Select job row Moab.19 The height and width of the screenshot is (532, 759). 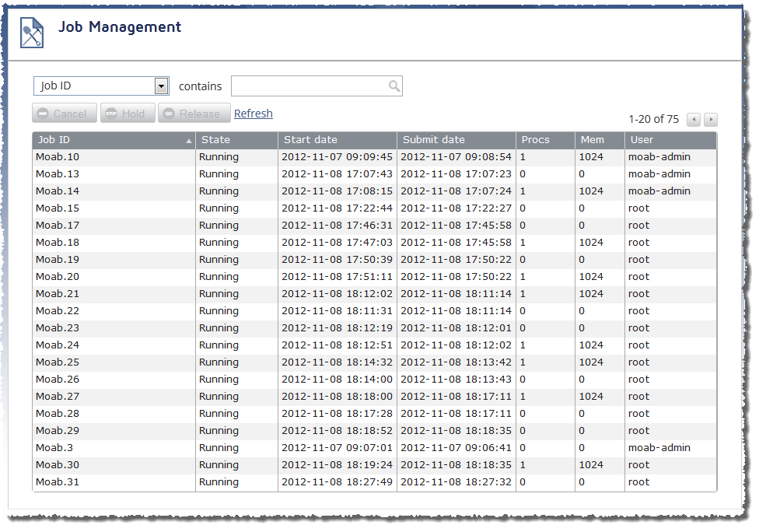click(x=375, y=260)
